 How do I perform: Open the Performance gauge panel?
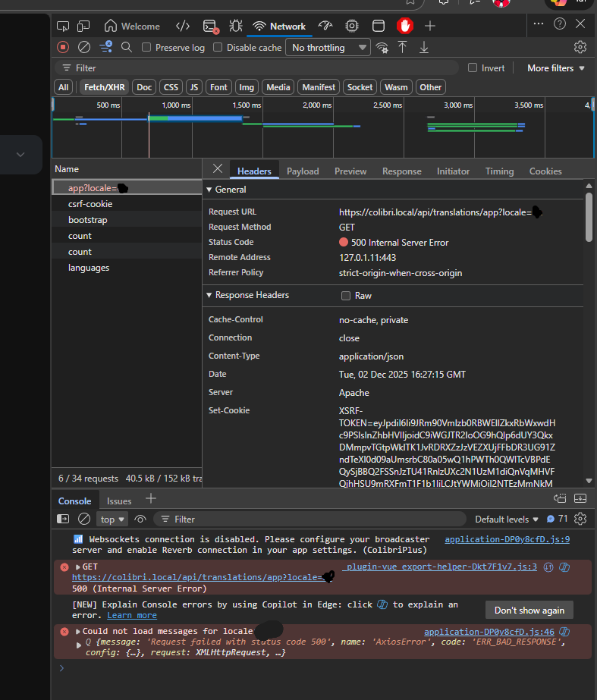[x=325, y=26]
